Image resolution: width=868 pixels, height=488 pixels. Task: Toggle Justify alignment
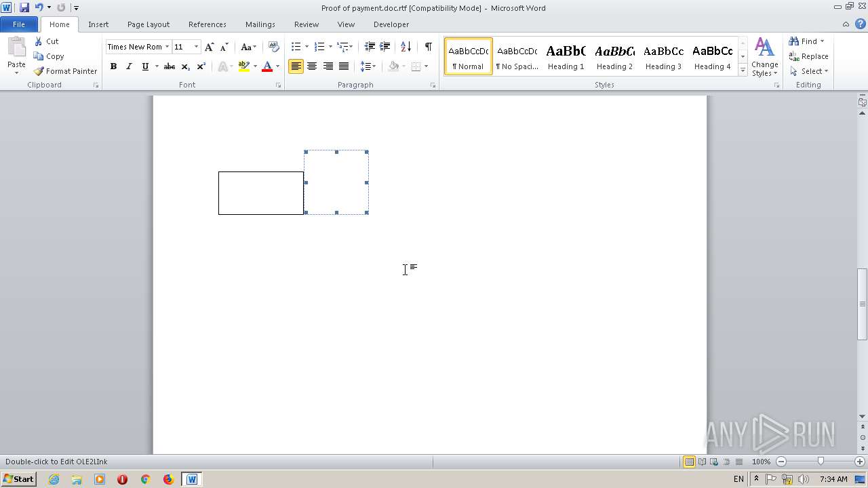coord(344,66)
